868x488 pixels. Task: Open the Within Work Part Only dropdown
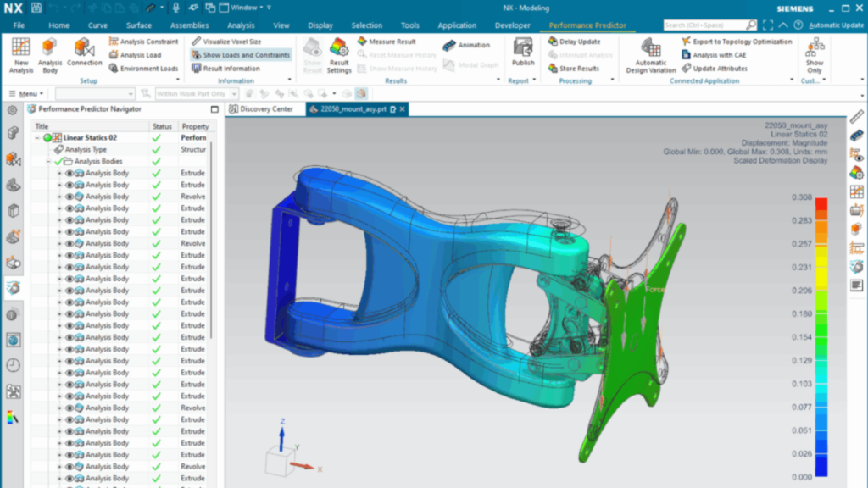point(197,93)
